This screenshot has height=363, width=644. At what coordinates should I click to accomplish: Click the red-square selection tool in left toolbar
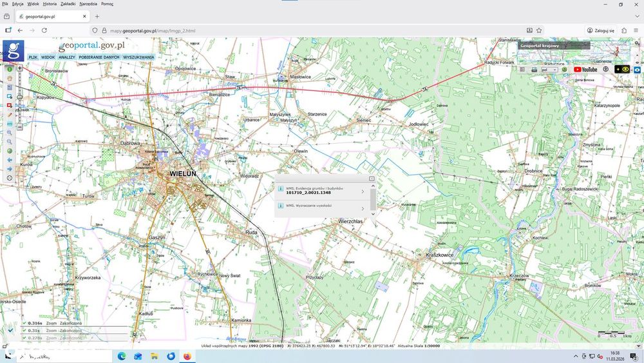(10, 105)
